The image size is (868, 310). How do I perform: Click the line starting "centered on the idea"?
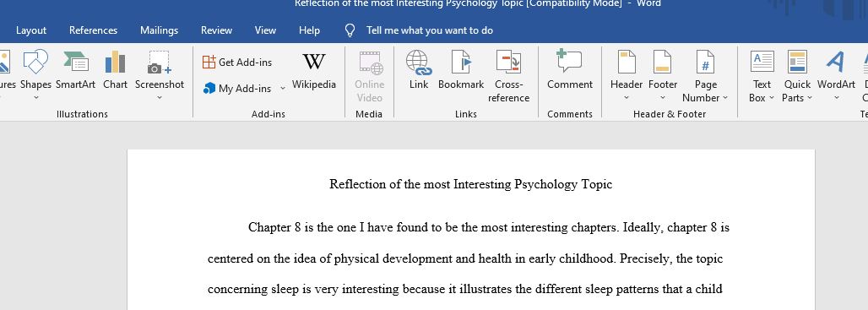(x=465, y=258)
